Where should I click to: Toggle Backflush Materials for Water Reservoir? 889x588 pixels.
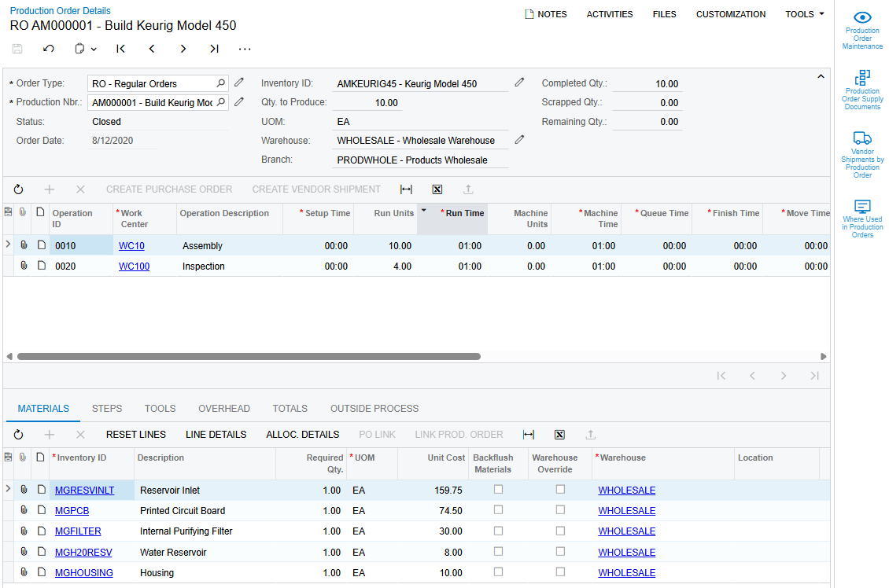498,551
